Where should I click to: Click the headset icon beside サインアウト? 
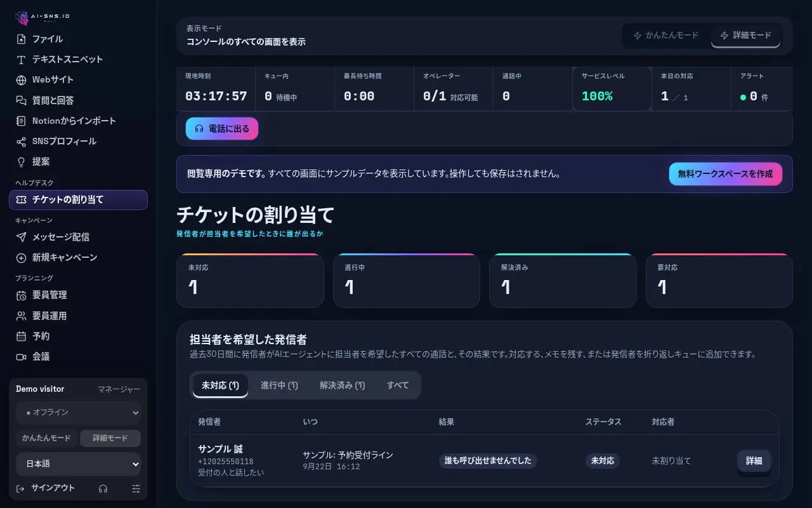[103, 488]
